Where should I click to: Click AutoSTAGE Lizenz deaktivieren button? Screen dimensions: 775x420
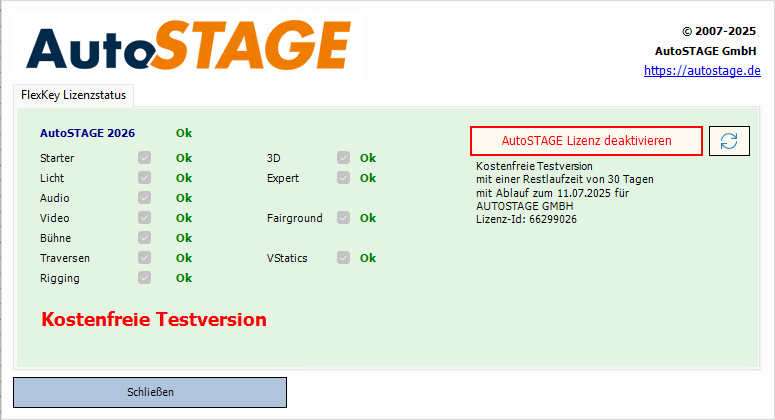[586, 141]
